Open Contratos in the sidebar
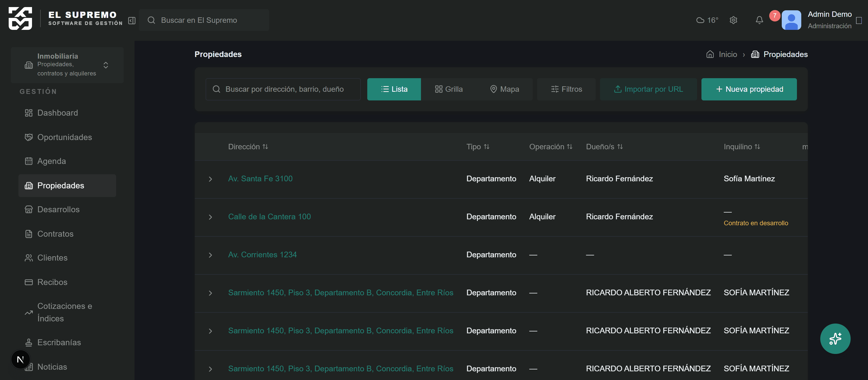The image size is (868, 380). (67, 234)
